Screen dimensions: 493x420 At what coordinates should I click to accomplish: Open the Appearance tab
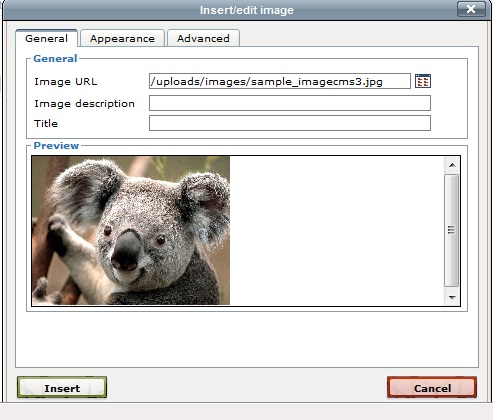(122, 39)
